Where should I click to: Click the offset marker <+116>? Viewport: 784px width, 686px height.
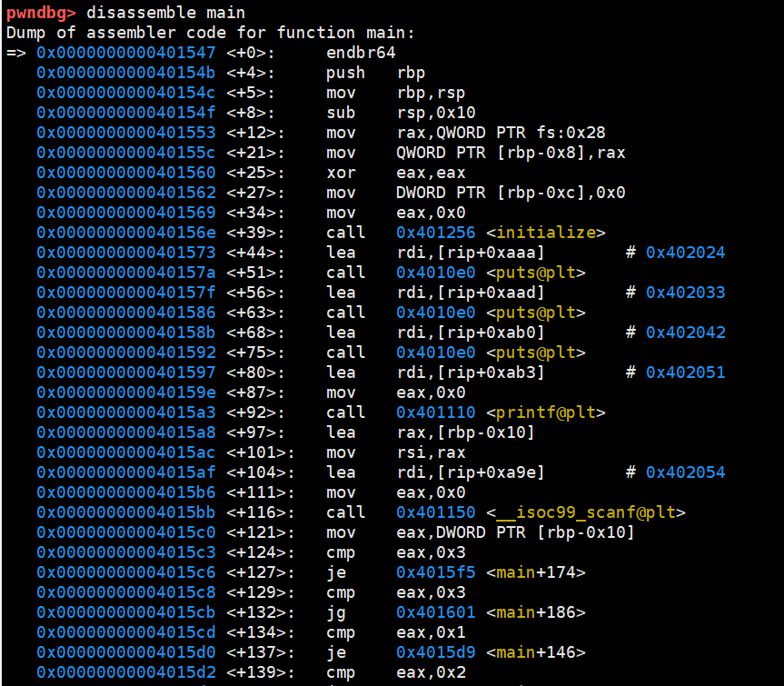[x=261, y=512]
